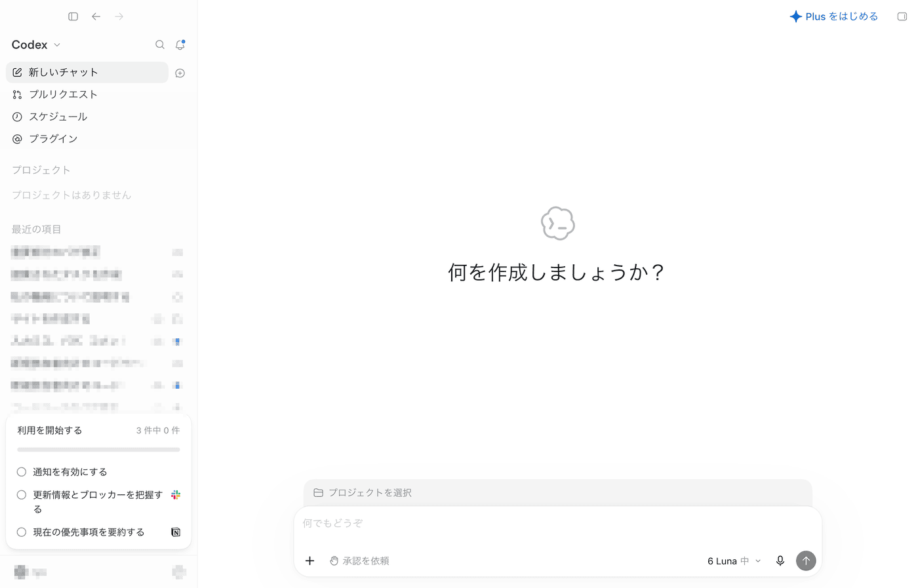918x588 pixels.
Task: Click the Slack icon in the checklist
Action: coord(176,495)
